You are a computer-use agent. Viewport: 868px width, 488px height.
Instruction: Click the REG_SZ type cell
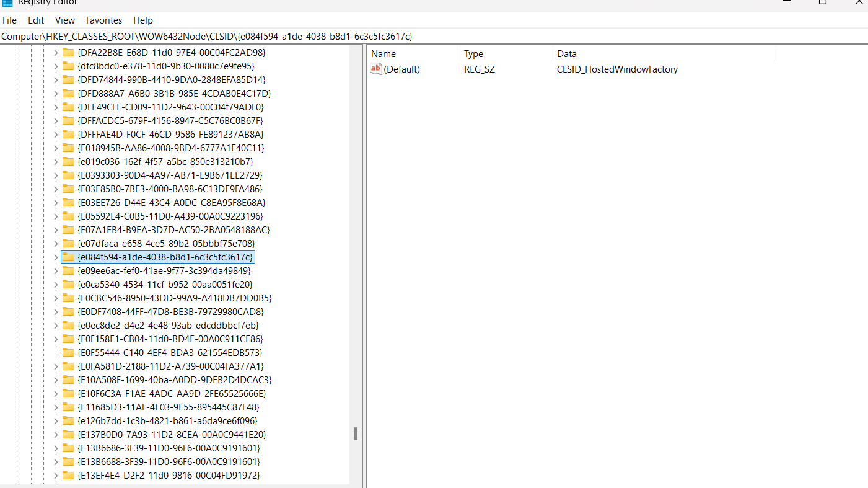coord(480,69)
